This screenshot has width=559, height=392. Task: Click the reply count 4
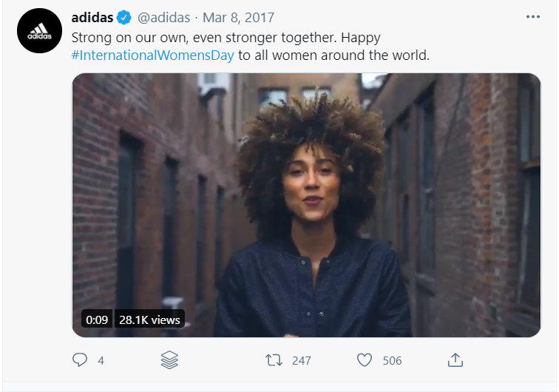pos(101,361)
